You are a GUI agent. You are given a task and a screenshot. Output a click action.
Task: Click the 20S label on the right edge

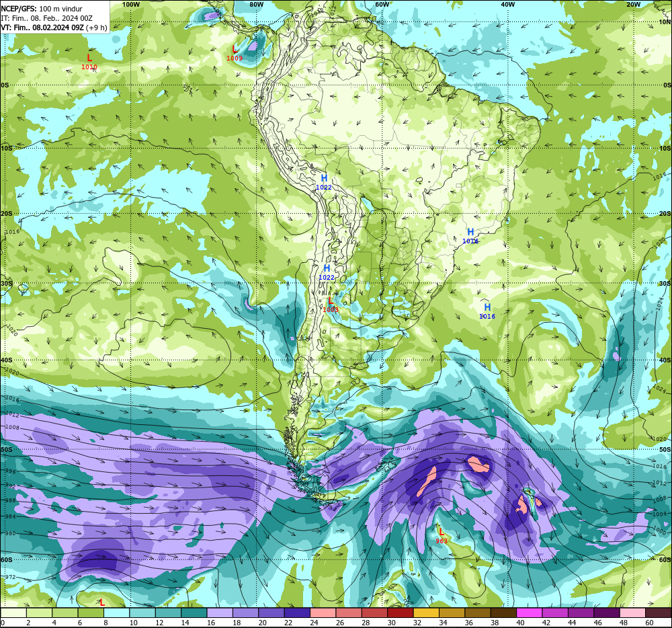point(665,213)
